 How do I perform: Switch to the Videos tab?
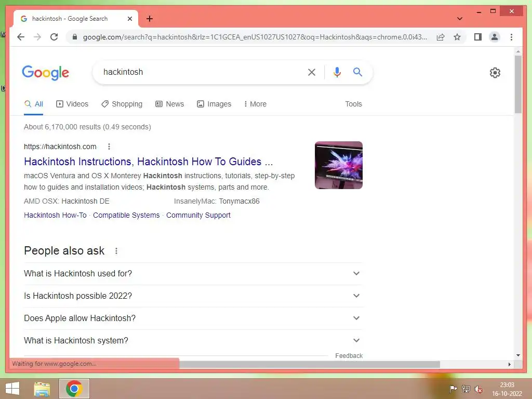pyautogui.click(x=72, y=104)
